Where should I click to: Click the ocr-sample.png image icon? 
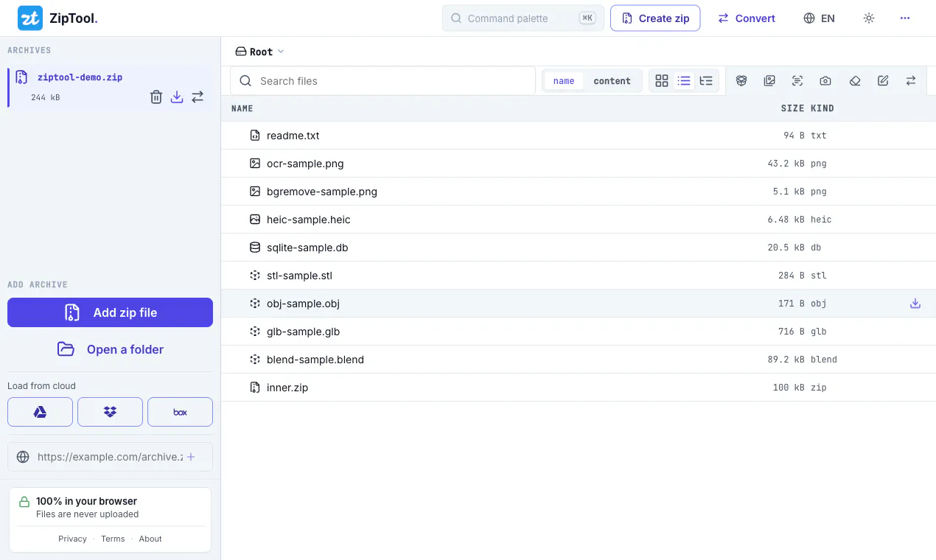[255, 164]
